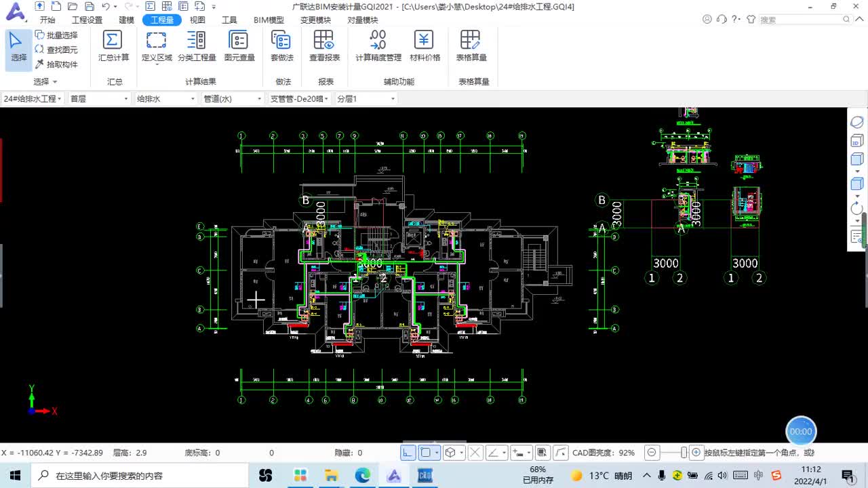Show hidden tray icons chevron

pyautogui.click(x=647, y=476)
